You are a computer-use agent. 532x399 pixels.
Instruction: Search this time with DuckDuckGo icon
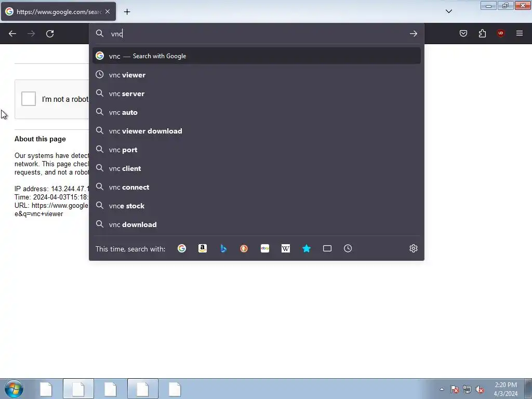tap(244, 248)
